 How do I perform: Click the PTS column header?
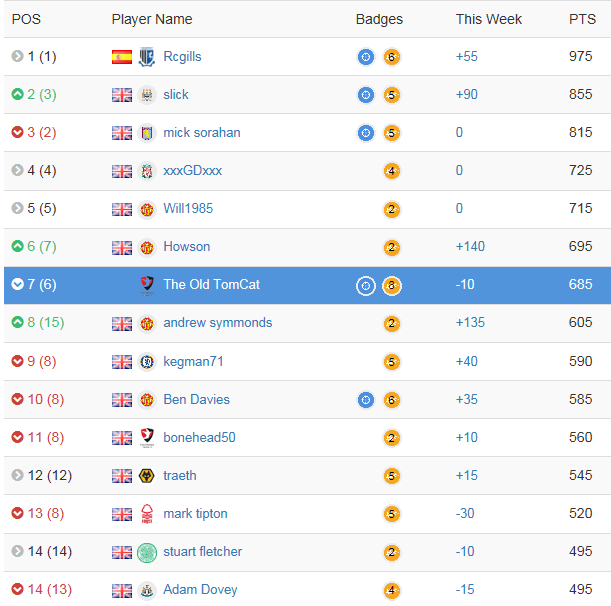click(582, 19)
